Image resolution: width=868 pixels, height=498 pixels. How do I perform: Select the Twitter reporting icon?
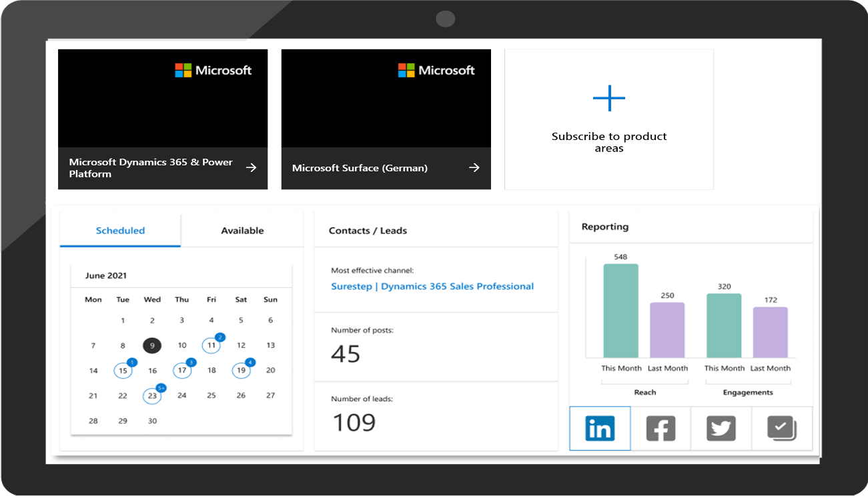coord(721,429)
